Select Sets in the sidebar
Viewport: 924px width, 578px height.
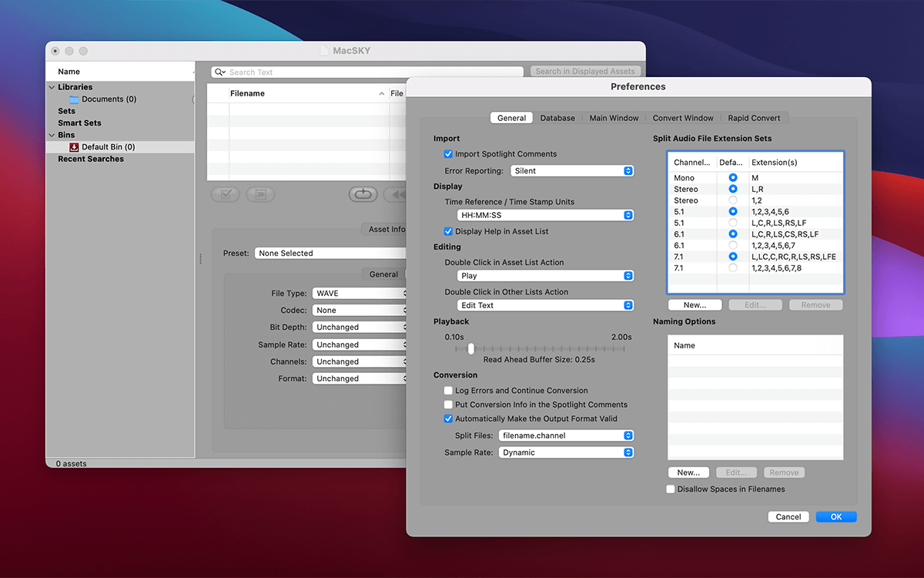[x=67, y=111]
